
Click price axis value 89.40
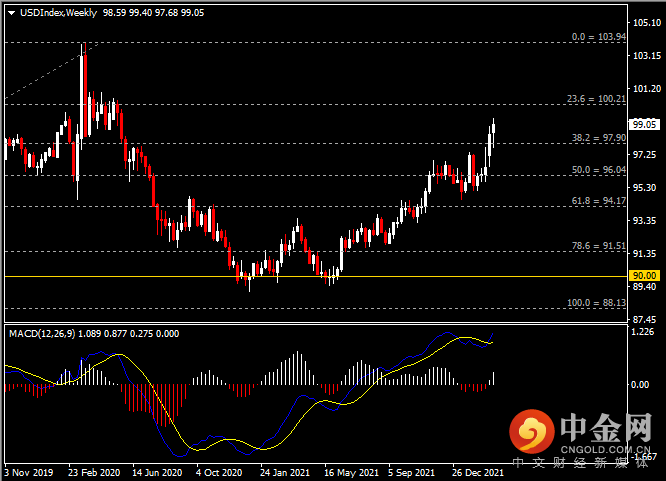pos(644,287)
